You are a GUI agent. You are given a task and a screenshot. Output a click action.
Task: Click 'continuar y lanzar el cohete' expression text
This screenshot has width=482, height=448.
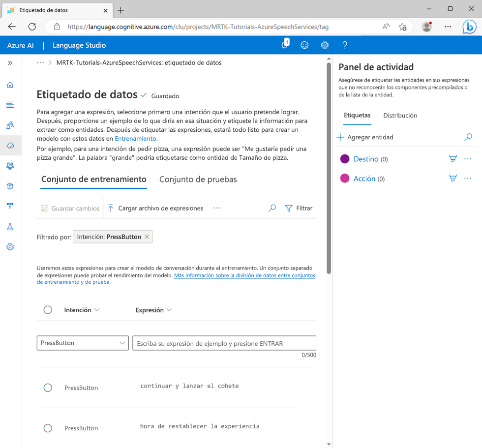click(189, 386)
